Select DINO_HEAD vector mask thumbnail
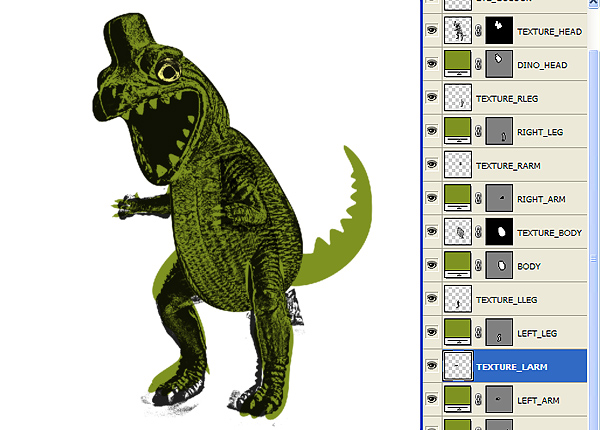Viewport: 600px width, 430px height. [499, 64]
